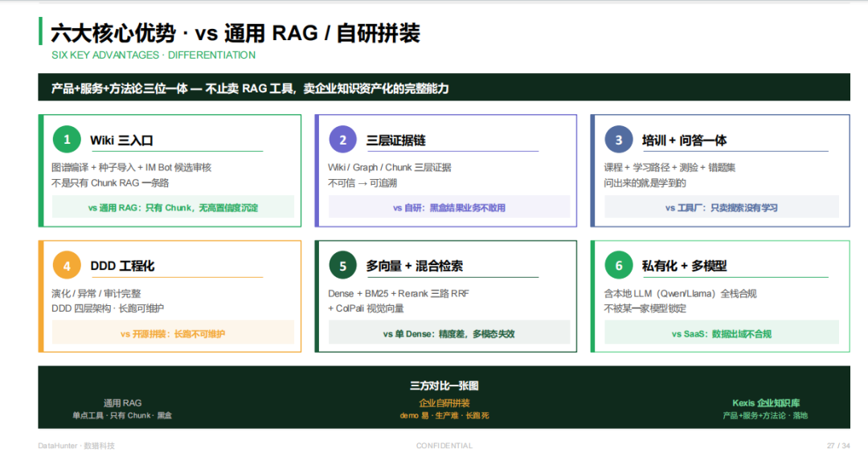Click the footer line demo 易 · 生产难 · 长跑死
This screenshot has width=868, height=461.
pos(444,415)
